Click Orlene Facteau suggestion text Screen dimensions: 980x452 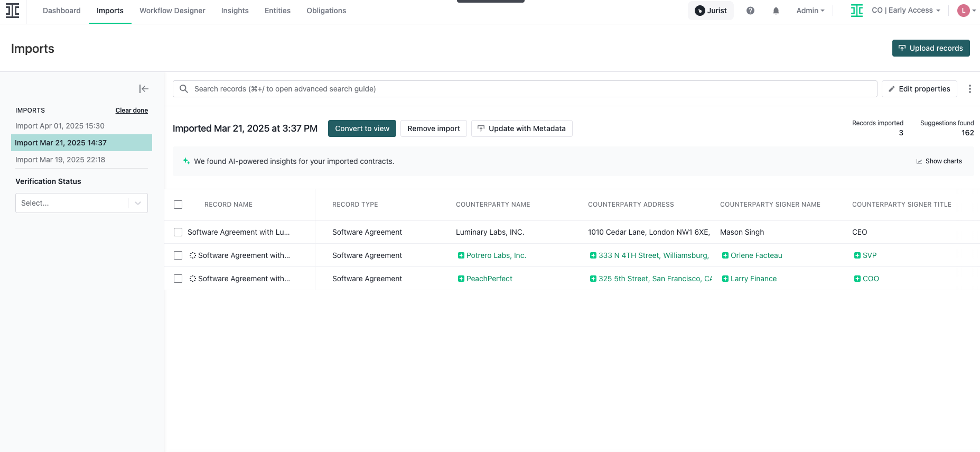[757, 255]
